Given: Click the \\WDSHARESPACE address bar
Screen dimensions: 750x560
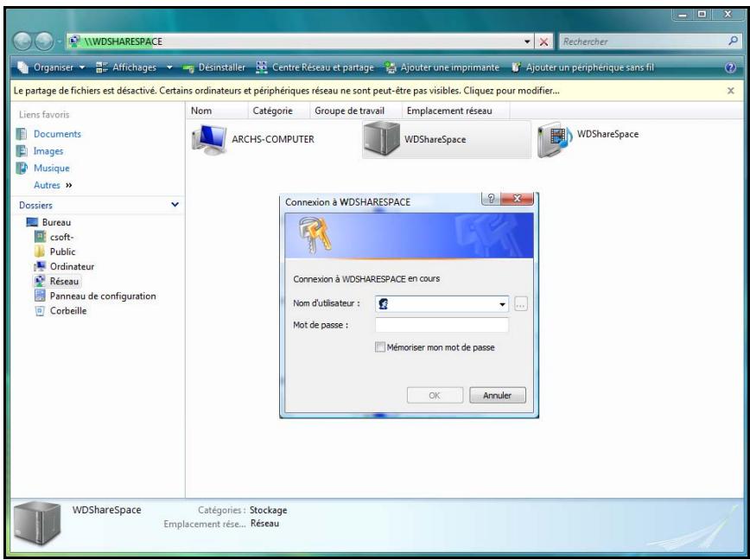Looking at the screenshot, I should 302,41.
